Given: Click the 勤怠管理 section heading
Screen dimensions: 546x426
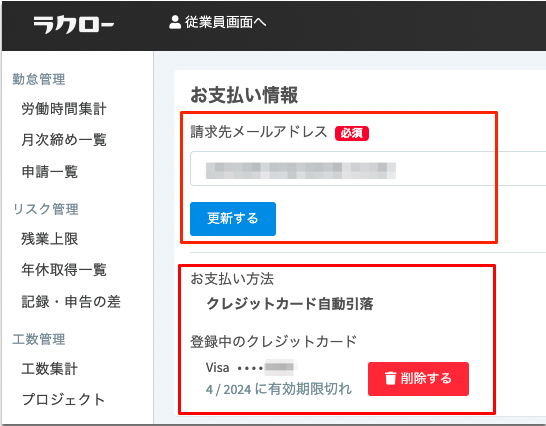Looking at the screenshot, I should click(x=39, y=79).
